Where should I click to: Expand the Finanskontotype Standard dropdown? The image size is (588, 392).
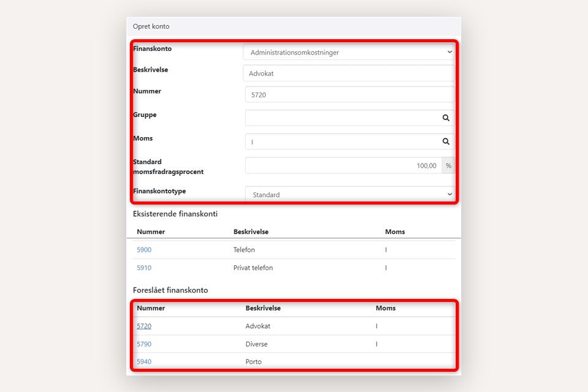coord(349,195)
